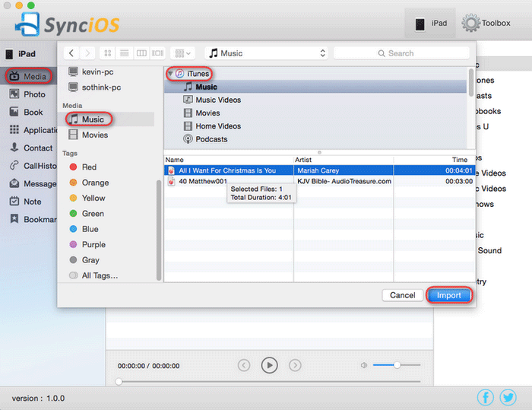Open the Facebook link icon
Viewport: 532px width, 410px height.
click(486, 397)
